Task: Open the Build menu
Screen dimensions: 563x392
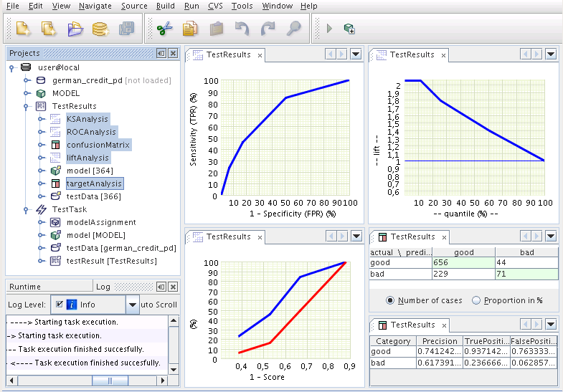Action: pyautogui.click(x=165, y=6)
